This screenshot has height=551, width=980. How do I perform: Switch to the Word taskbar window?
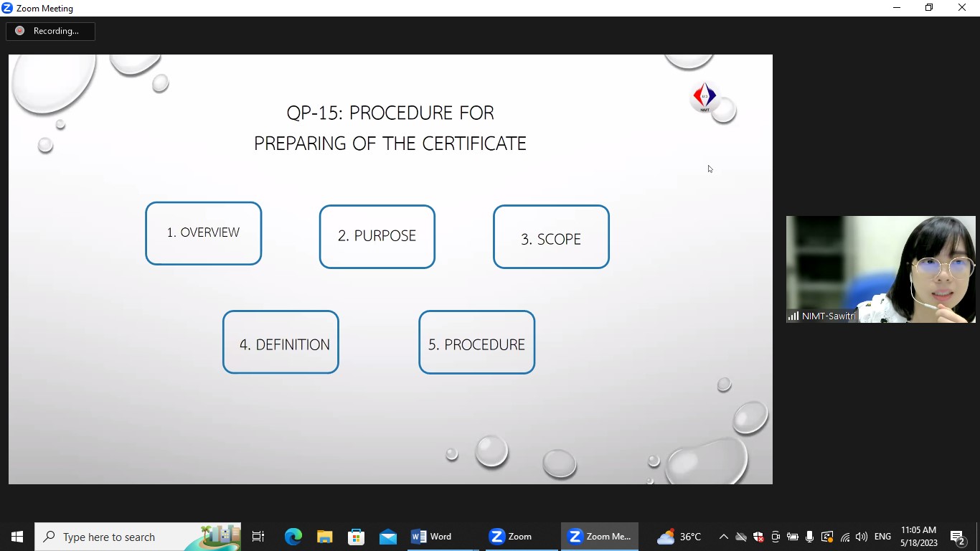pyautogui.click(x=432, y=537)
